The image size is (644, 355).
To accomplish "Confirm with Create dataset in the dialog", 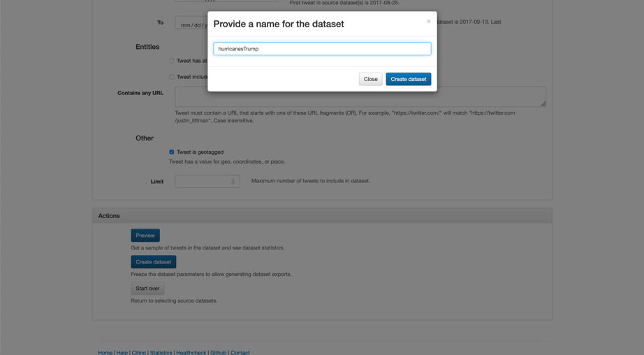I will point(408,79).
